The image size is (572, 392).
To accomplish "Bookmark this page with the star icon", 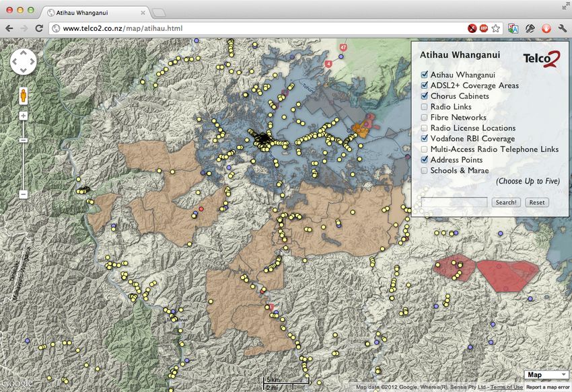I will tap(496, 28).
